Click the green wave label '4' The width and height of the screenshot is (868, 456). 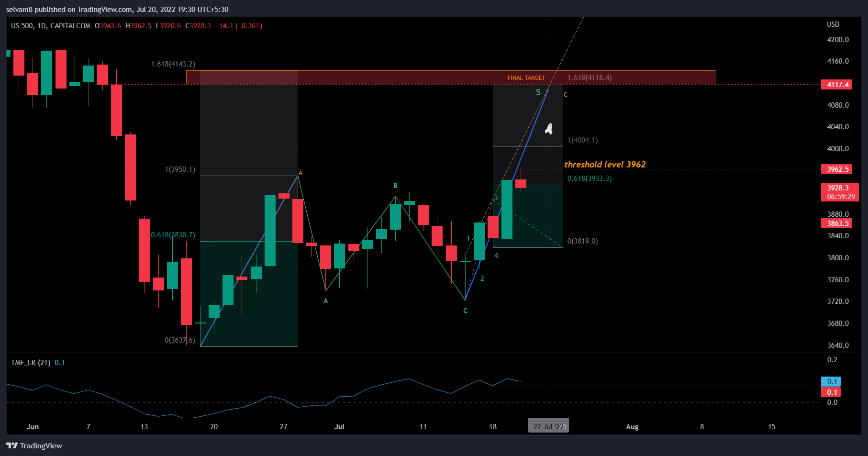coord(496,256)
